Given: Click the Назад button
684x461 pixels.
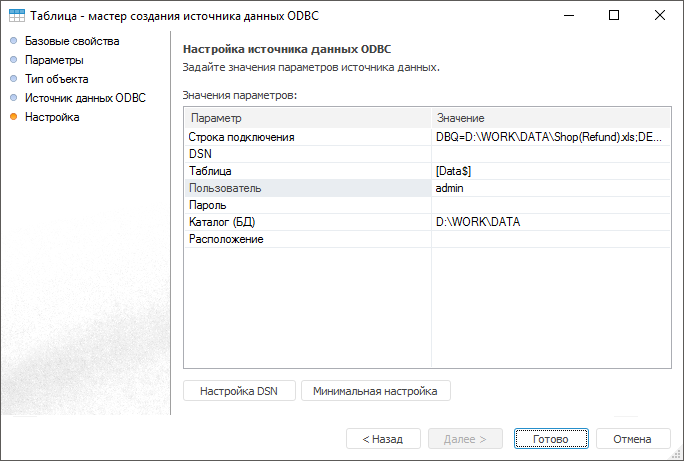Looking at the screenshot, I should [382, 439].
